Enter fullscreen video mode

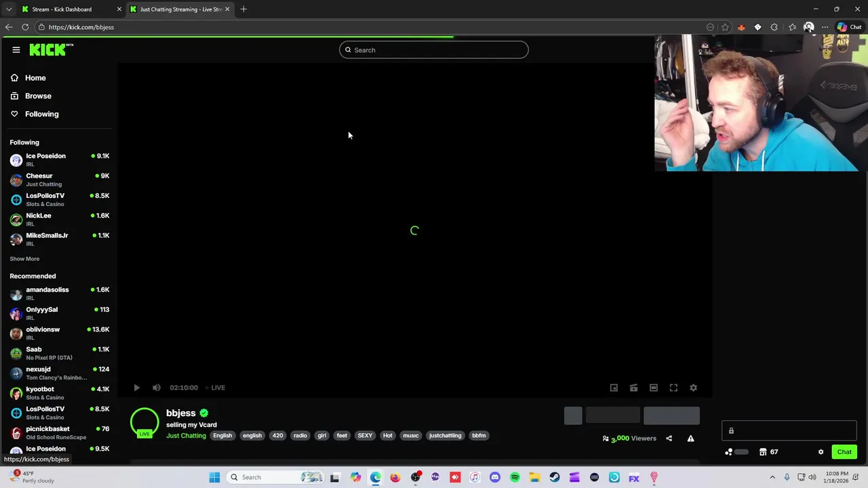[673, 388]
